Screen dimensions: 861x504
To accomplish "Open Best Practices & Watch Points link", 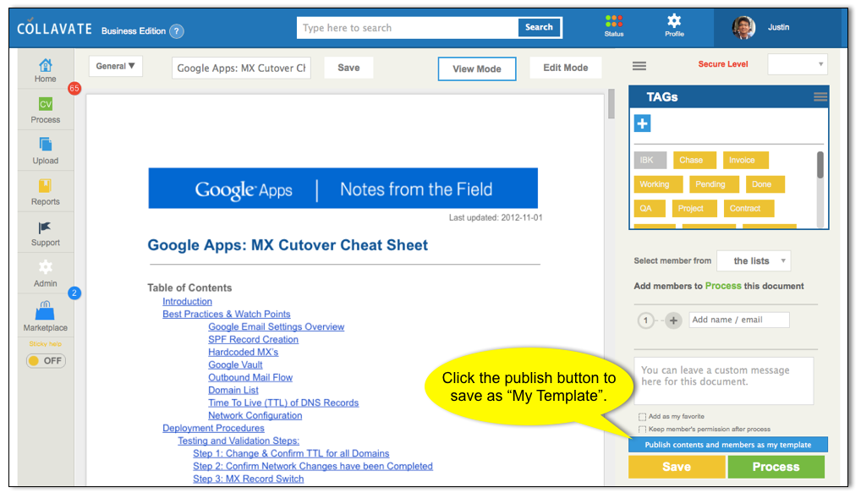I will point(226,314).
